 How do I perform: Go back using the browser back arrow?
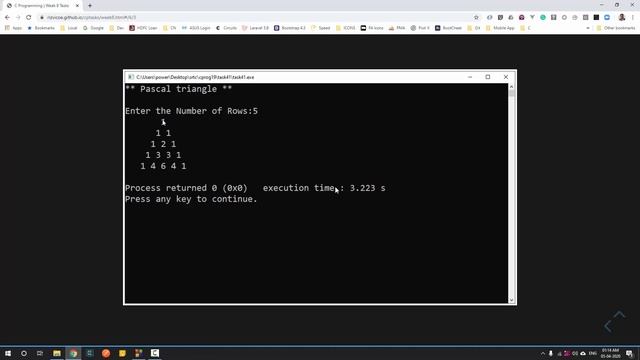coord(7,18)
